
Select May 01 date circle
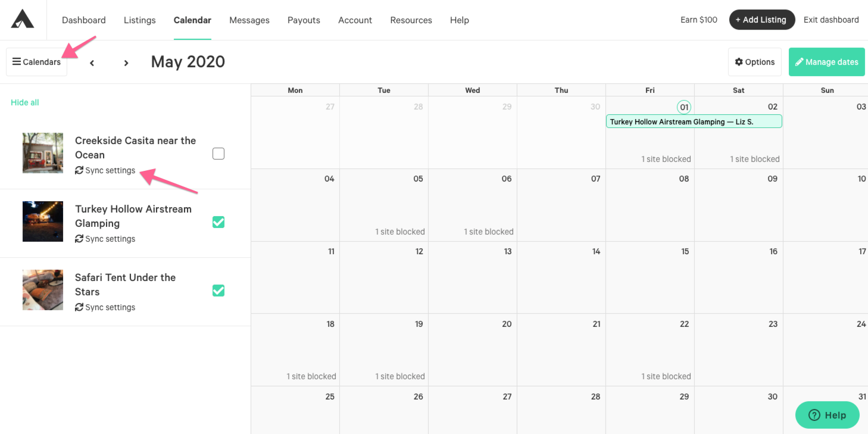(x=684, y=107)
